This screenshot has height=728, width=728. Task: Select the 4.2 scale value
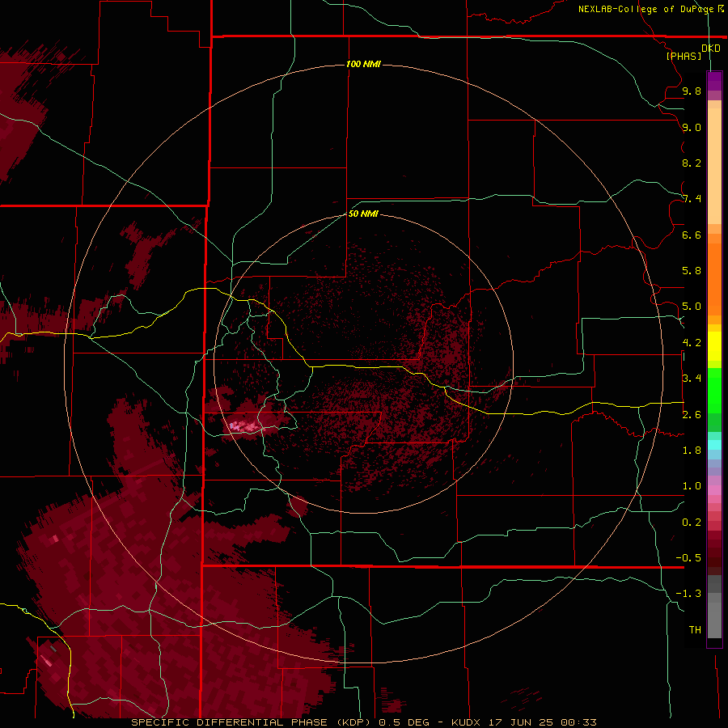pos(692,342)
